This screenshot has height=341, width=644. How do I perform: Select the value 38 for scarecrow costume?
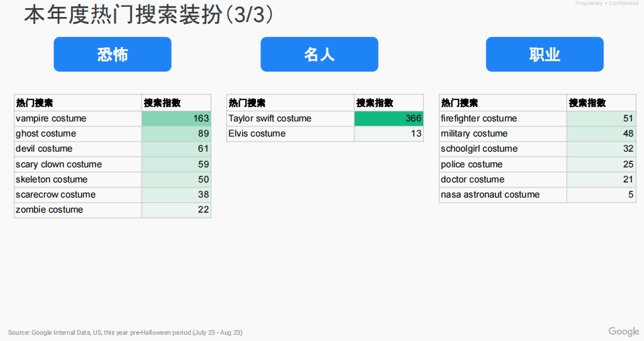[x=176, y=195]
